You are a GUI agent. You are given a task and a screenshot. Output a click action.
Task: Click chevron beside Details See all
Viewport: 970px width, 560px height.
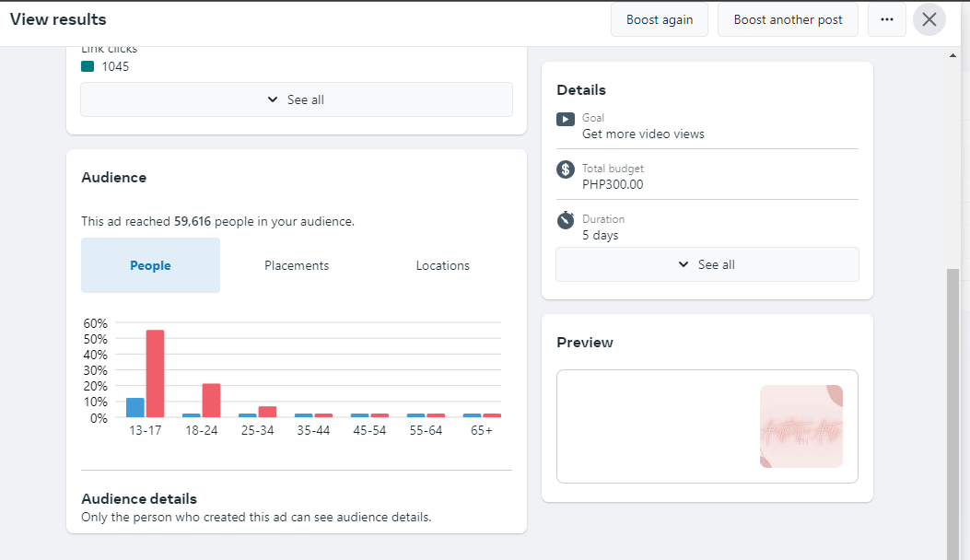[684, 264]
